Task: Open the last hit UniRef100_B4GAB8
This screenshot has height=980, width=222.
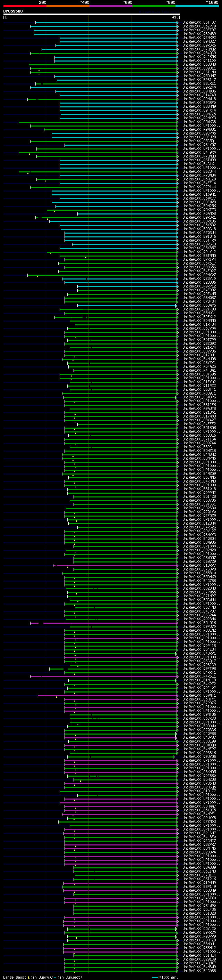Action: [x=199, y=971]
